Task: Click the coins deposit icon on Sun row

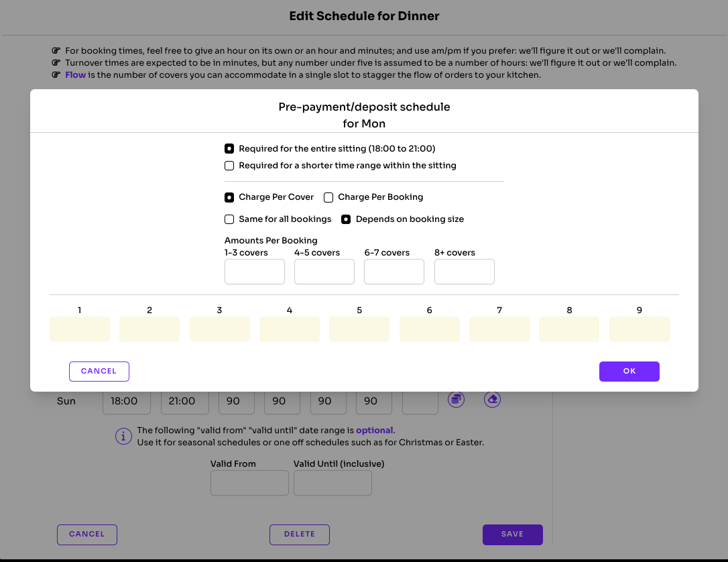Action: 456,399
